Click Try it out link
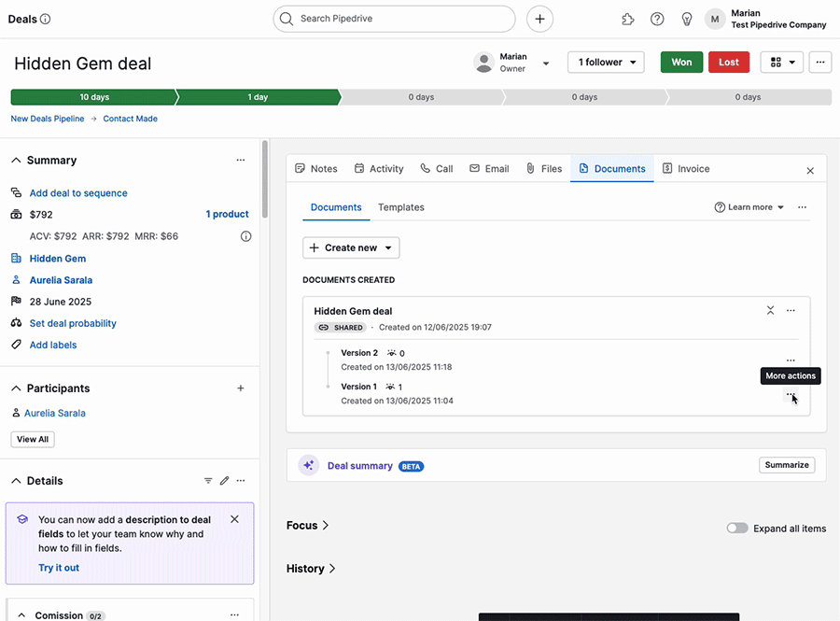This screenshot has width=840, height=621. pyautogui.click(x=59, y=568)
